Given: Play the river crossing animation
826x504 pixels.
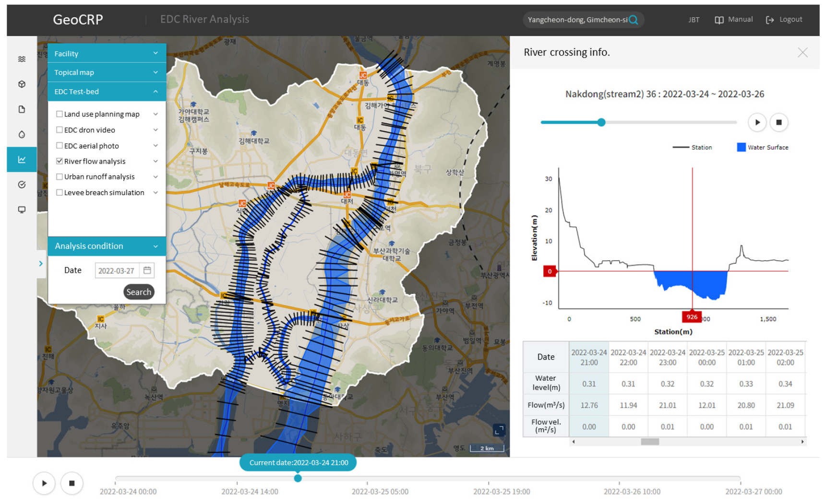Looking at the screenshot, I should point(757,122).
